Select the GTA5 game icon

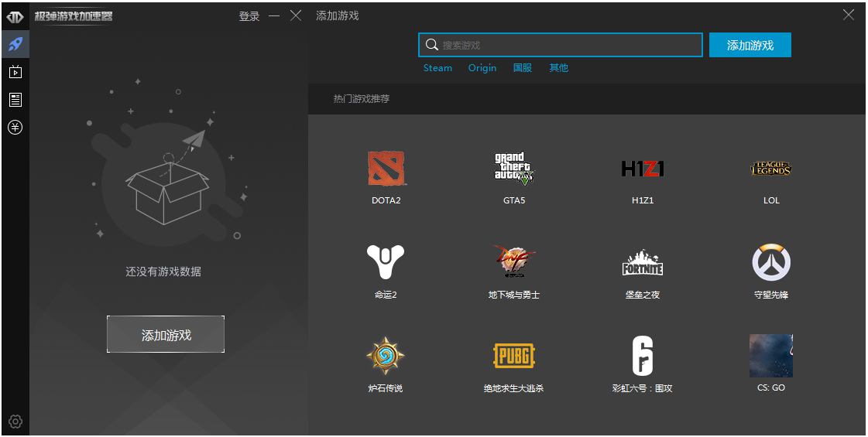514,169
